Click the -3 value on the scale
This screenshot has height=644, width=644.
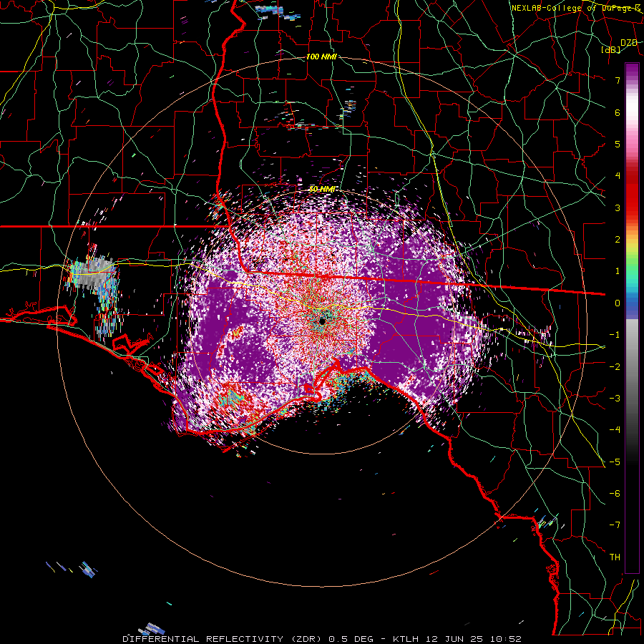(615, 399)
